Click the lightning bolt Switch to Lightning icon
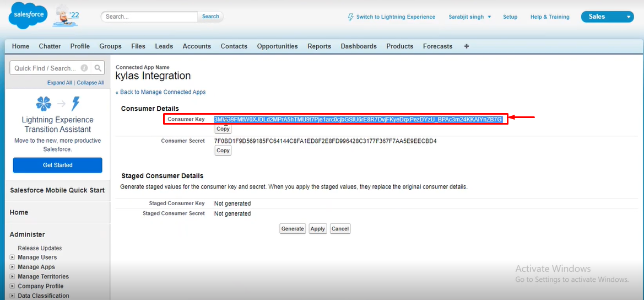Image resolution: width=644 pixels, height=300 pixels. [350, 17]
